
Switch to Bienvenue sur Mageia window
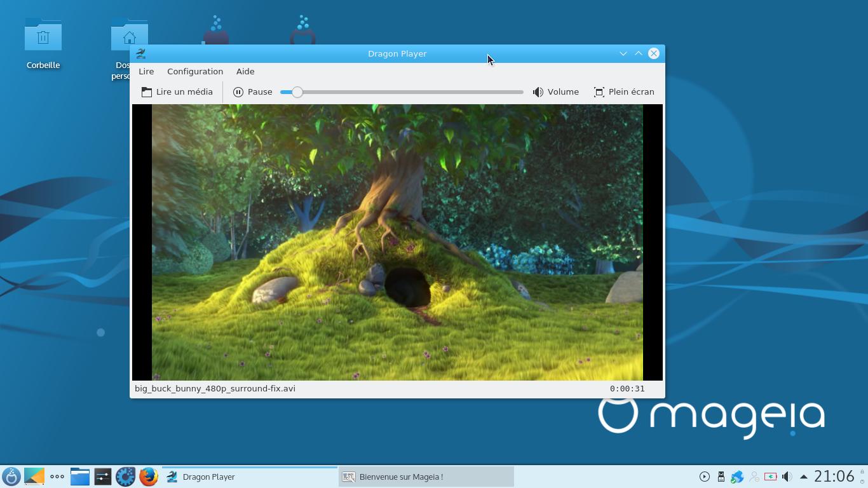426,477
